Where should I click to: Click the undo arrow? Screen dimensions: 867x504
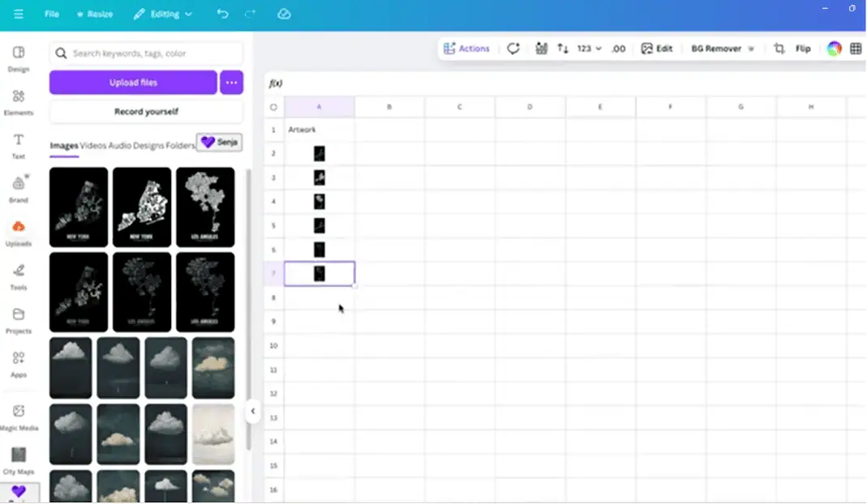coord(223,15)
